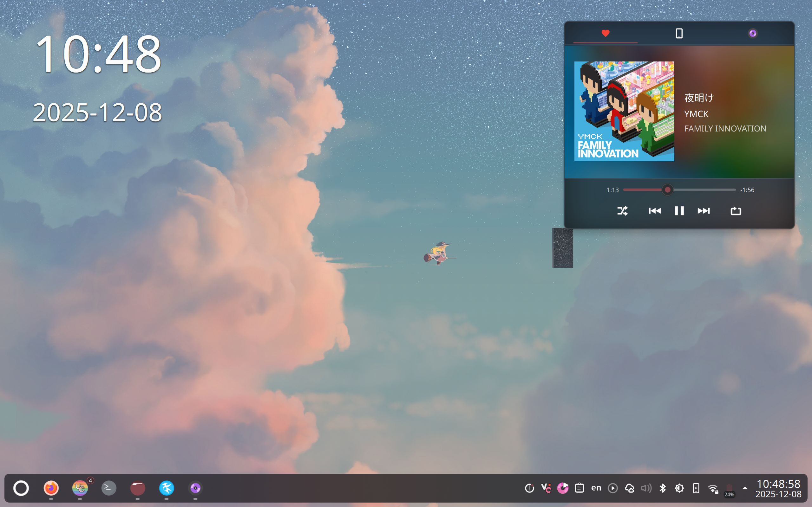Open the Wi-Fi network tray icon
This screenshot has width=812, height=507.
pos(713,489)
